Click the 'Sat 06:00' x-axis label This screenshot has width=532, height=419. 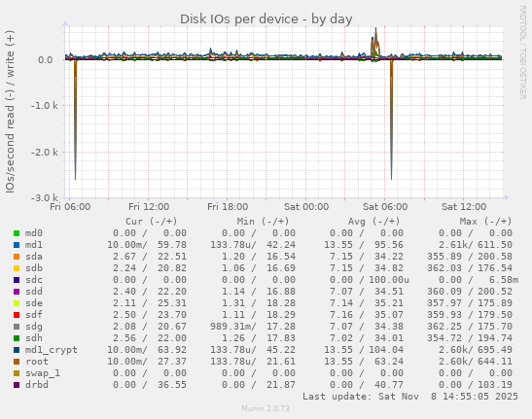click(385, 207)
